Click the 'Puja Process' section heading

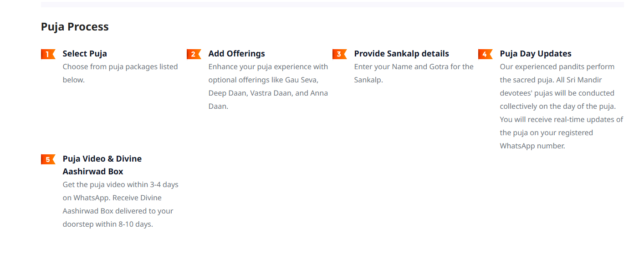click(75, 27)
